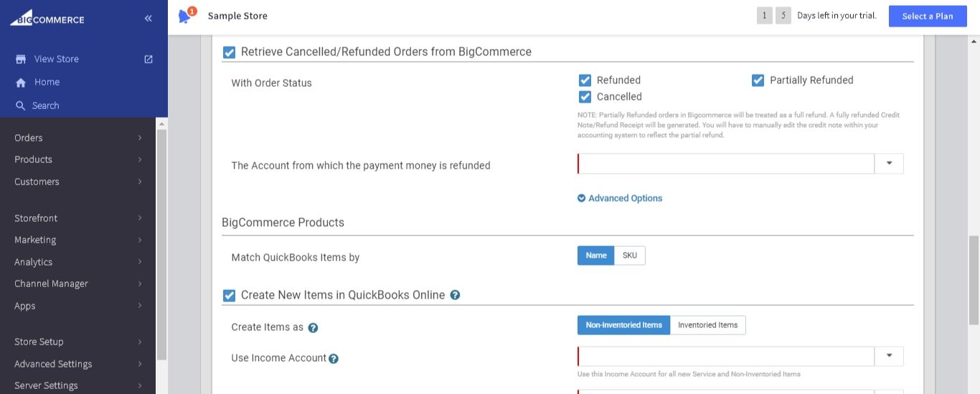This screenshot has width=980, height=394.
Task: Click help icon next to Create Items as
Action: 313,327
